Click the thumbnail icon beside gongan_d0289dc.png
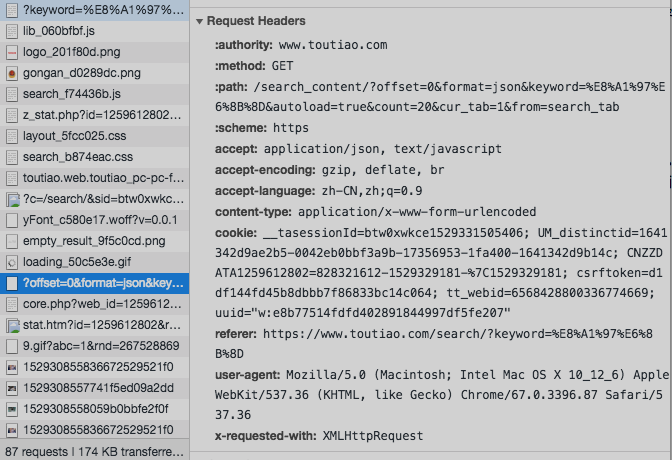Image resolution: width=672 pixels, height=460 pixels. click(x=12, y=73)
